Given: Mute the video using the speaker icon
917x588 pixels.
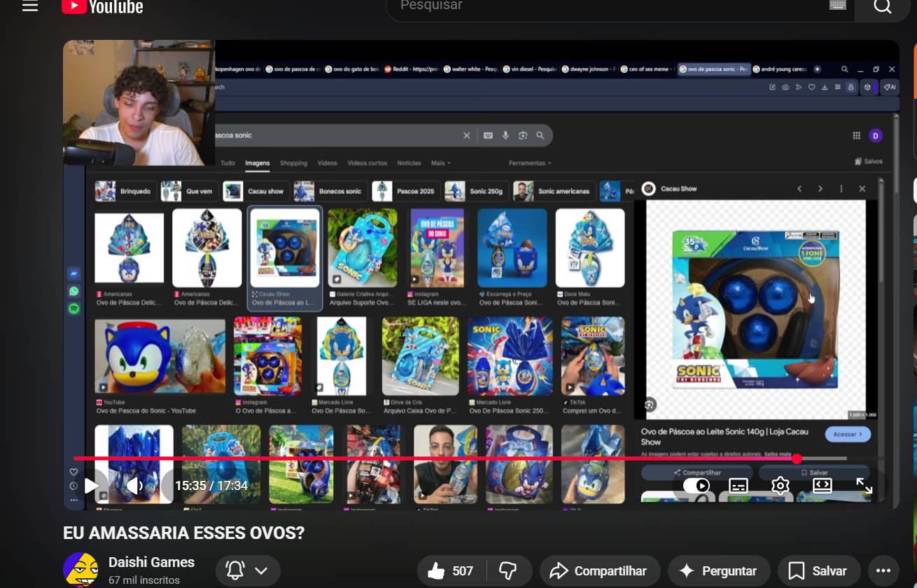Looking at the screenshot, I should (134, 485).
